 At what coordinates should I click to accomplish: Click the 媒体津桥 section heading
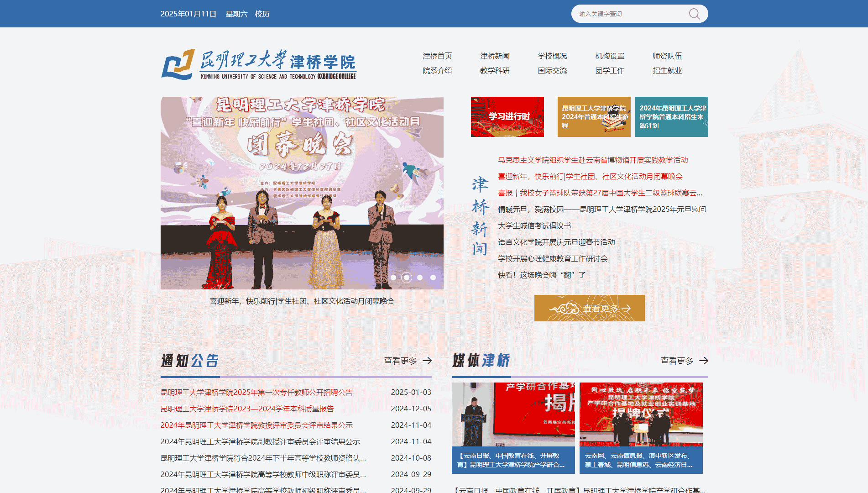coord(481,361)
